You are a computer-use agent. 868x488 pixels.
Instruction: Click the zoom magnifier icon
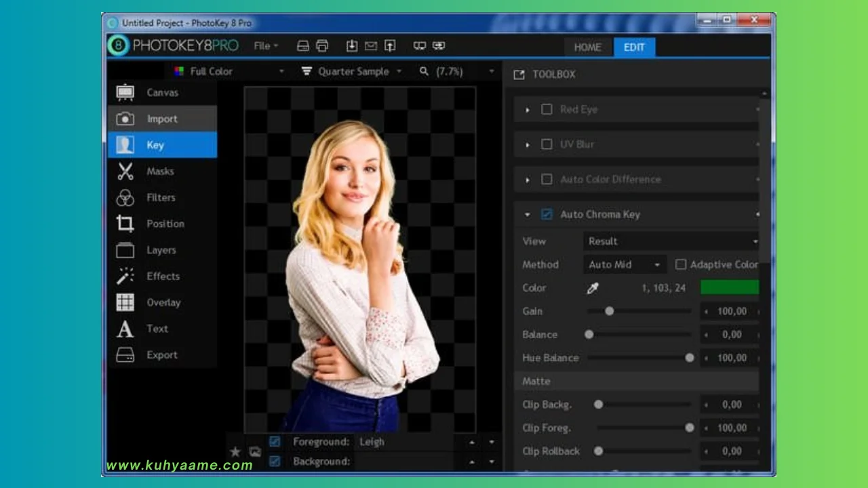tap(424, 71)
